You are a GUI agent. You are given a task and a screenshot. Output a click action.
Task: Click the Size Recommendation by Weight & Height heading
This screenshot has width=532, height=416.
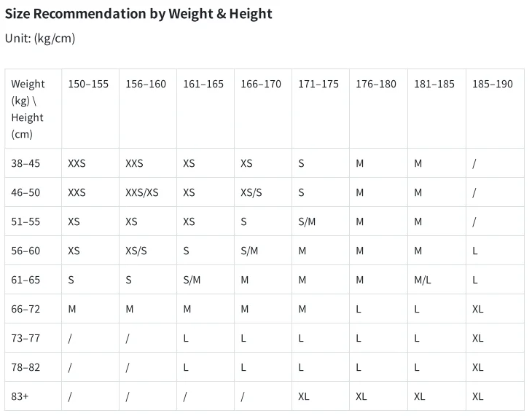[138, 13]
